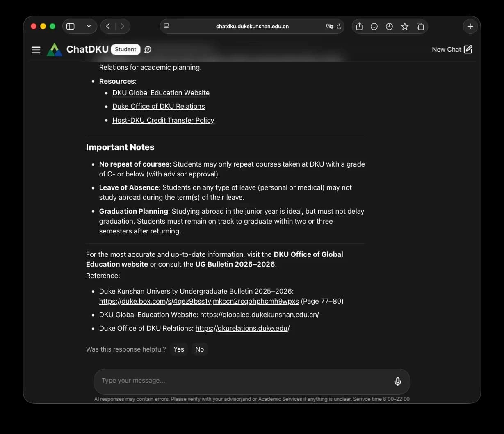Click the Student badge

[125, 49]
